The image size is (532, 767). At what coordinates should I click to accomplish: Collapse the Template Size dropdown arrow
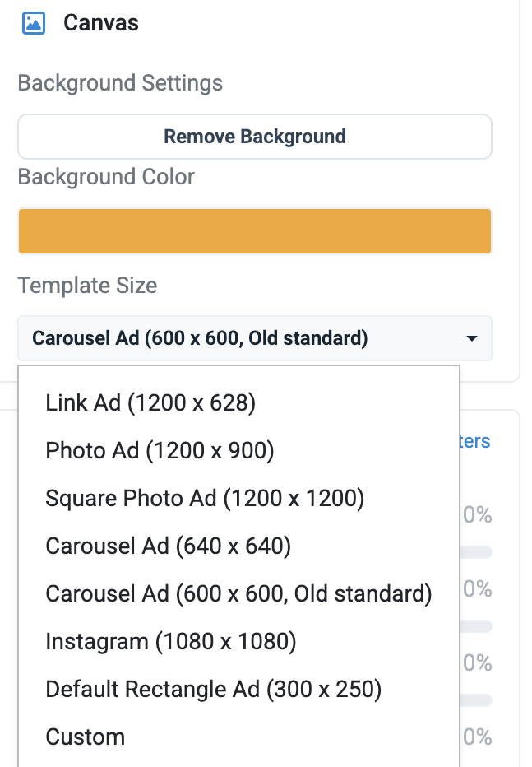tap(471, 338)
